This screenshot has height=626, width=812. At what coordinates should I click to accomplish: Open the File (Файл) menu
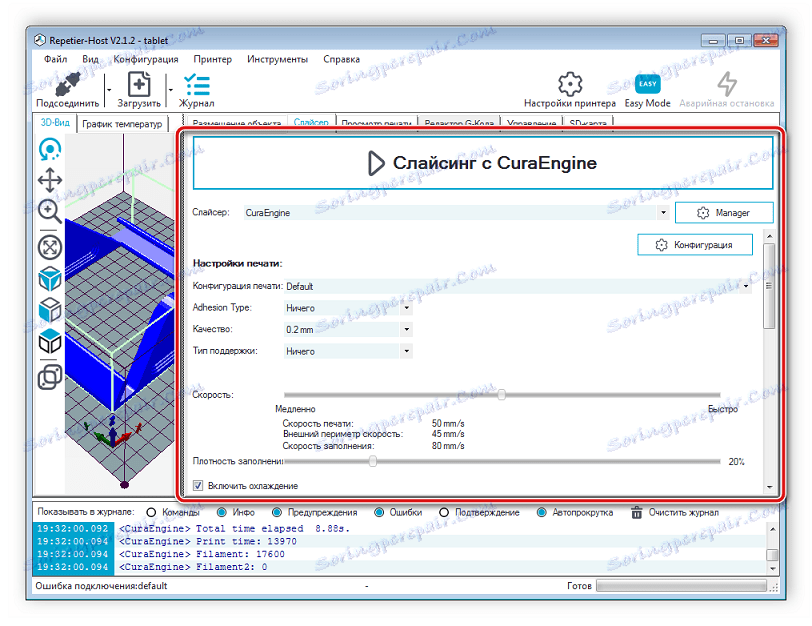tap(55, 59)
